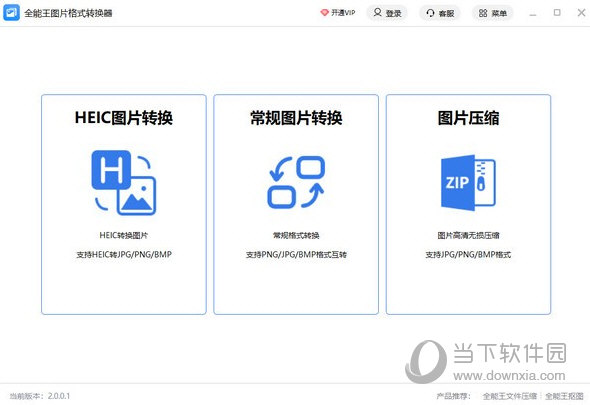Open the 菜单 menu button

click(493, 13)
